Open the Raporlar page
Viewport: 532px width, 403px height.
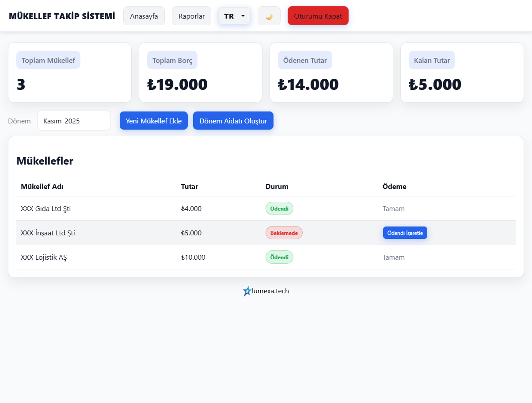pos(191,16)
